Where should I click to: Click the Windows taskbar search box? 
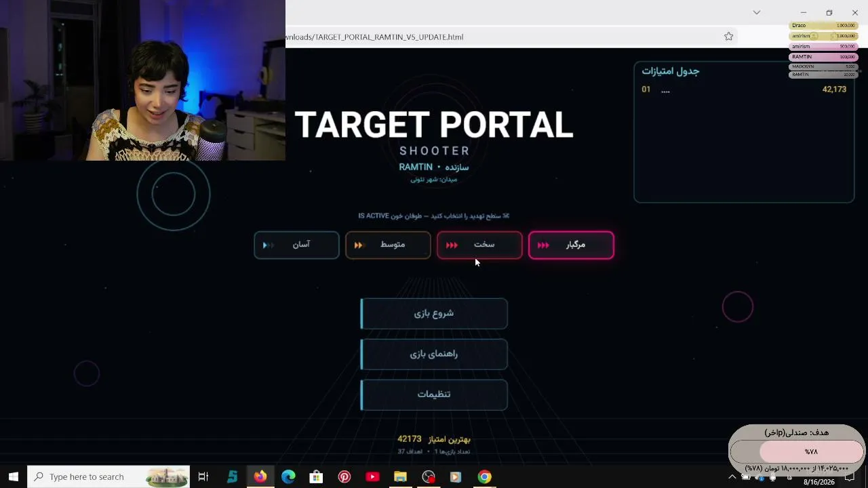[109, 476]
